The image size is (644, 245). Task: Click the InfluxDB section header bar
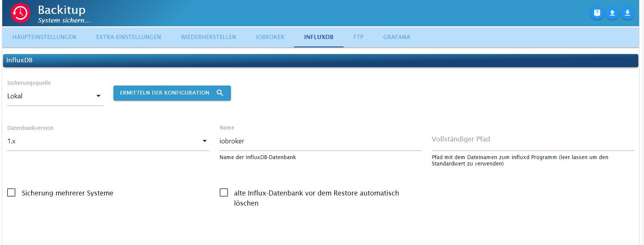[320, 60]
